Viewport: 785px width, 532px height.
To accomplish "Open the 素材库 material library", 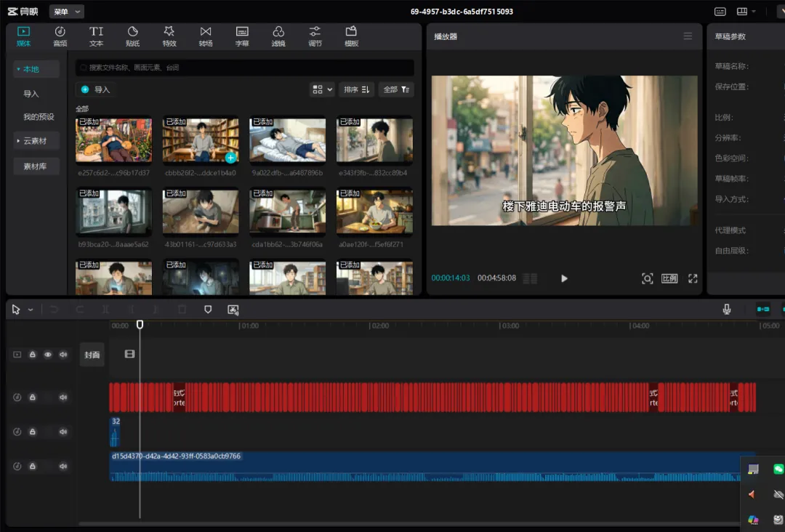I will pyautogui.click(x=36, y=166).
